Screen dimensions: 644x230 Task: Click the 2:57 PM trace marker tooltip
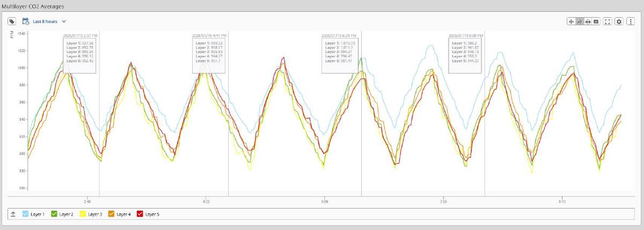[x=79, y=53]
